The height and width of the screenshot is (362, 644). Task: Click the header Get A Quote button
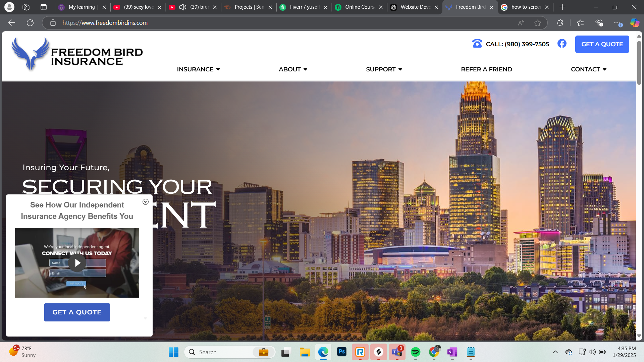pos(602,44)
